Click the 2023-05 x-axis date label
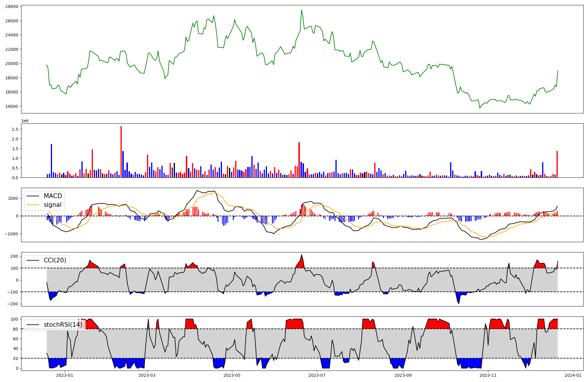Viewport: 588px width, 382px height. tap(232, 375)
